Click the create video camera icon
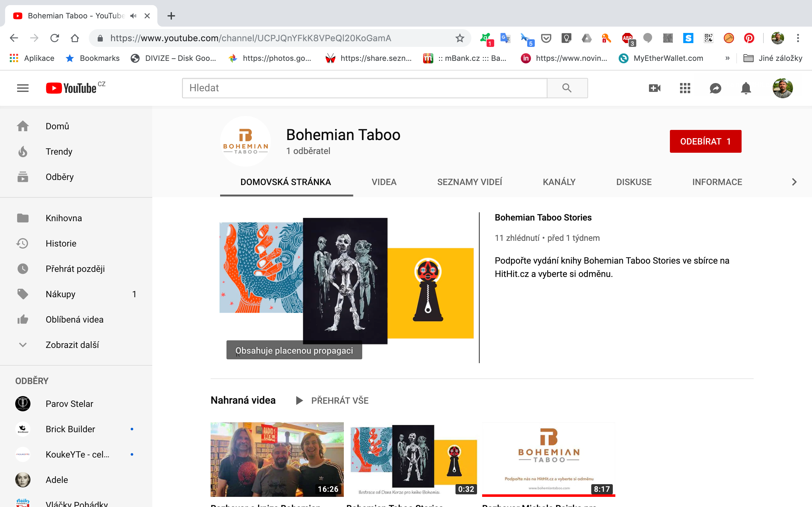The width and height of the screenshot is (812, 507). point(654,88)
